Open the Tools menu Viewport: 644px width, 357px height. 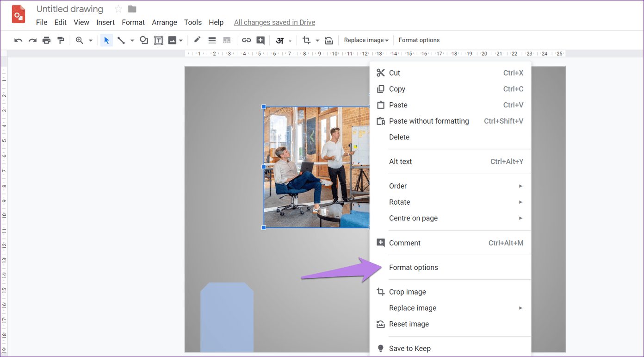(193, 22)
